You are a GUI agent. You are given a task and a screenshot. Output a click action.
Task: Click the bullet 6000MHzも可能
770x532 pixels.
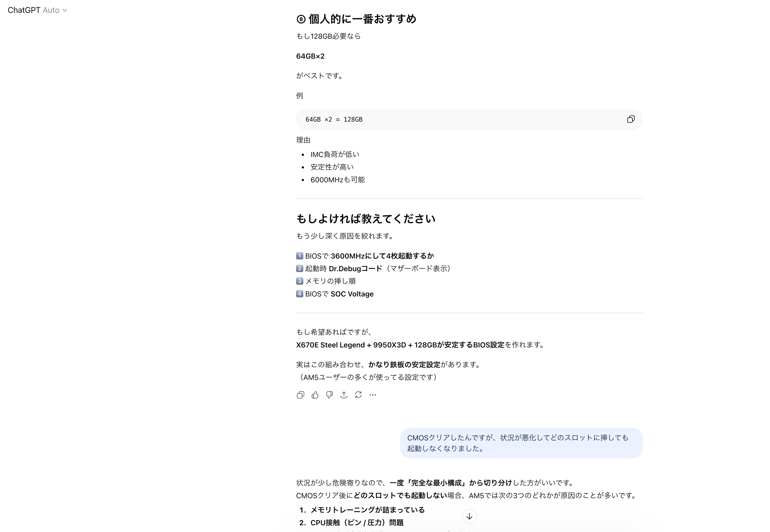click(337, 180)
